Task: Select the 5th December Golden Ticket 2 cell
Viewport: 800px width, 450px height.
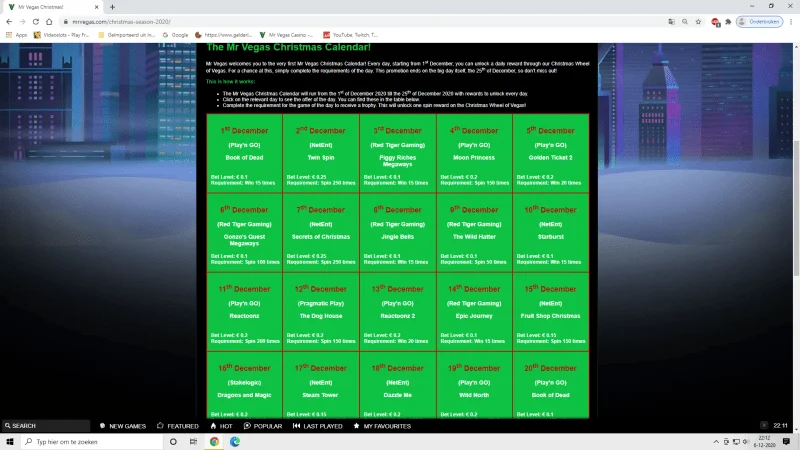Action: (551, 153)
